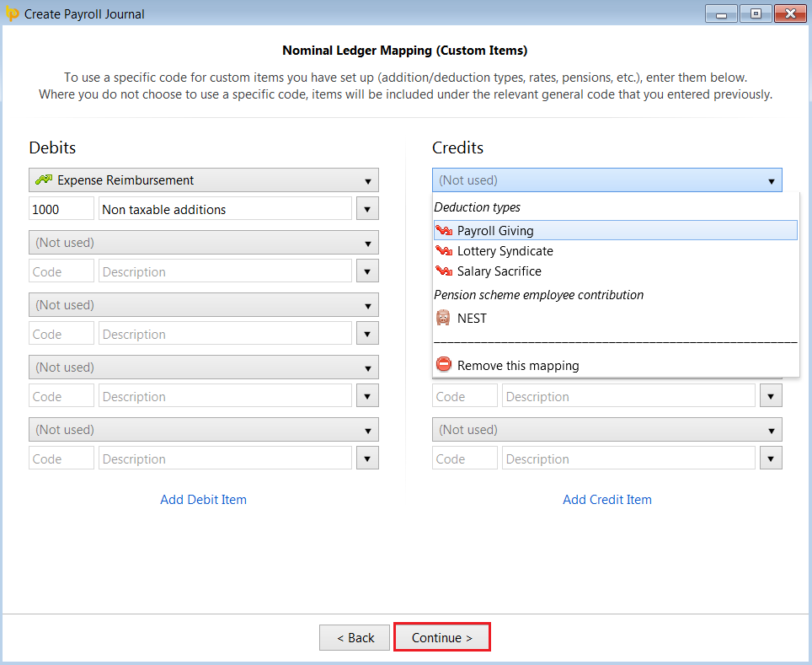812x665 pixels.
Task: Click the Description field just below the credit list
Action: (x=628, y=396)
